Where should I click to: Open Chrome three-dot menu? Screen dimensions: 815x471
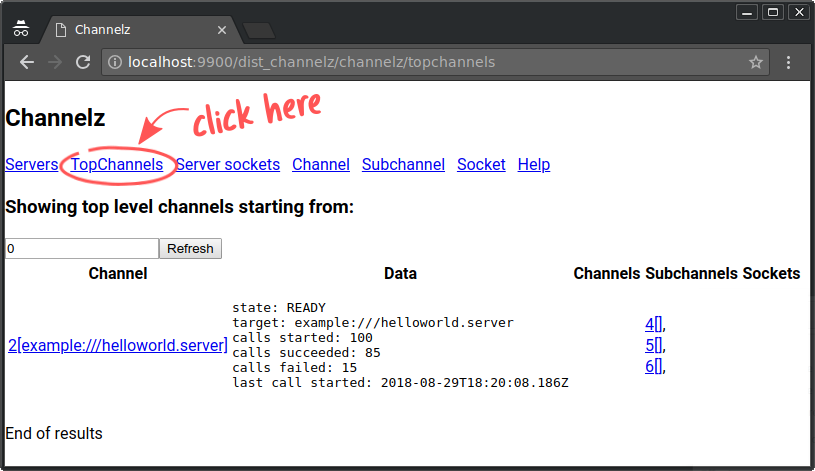click(789, 62)
